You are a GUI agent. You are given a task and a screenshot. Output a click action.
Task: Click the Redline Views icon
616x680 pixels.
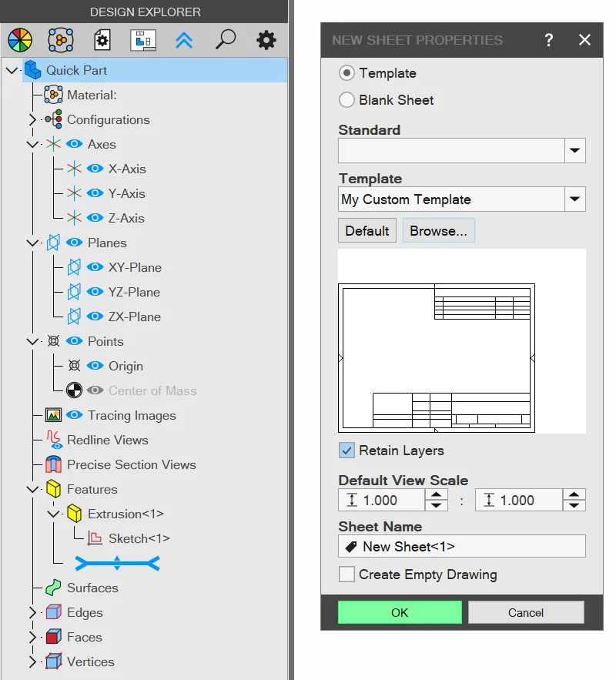click(54, 439)
